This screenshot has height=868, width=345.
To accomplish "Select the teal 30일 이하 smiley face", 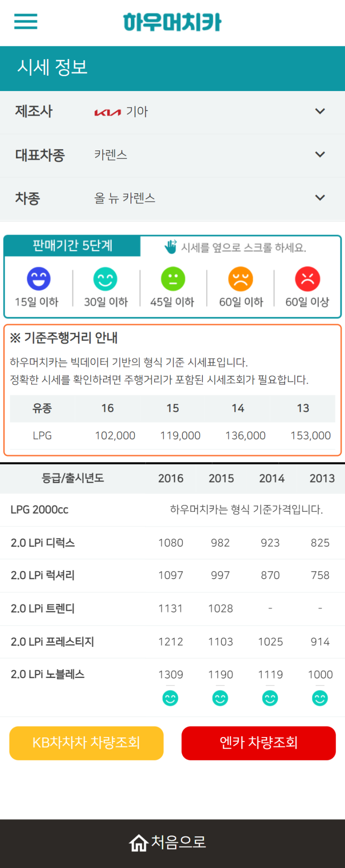I will 105,279.
